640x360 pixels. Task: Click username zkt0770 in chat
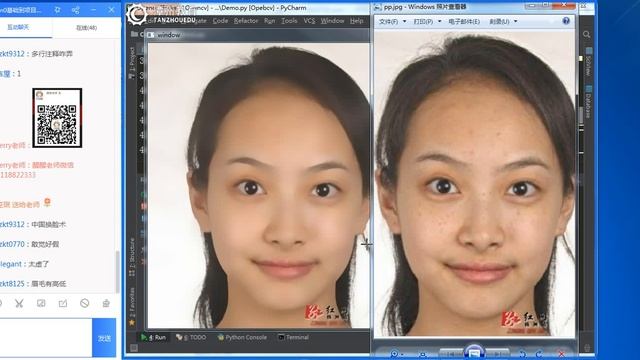(x=12, y=244)
